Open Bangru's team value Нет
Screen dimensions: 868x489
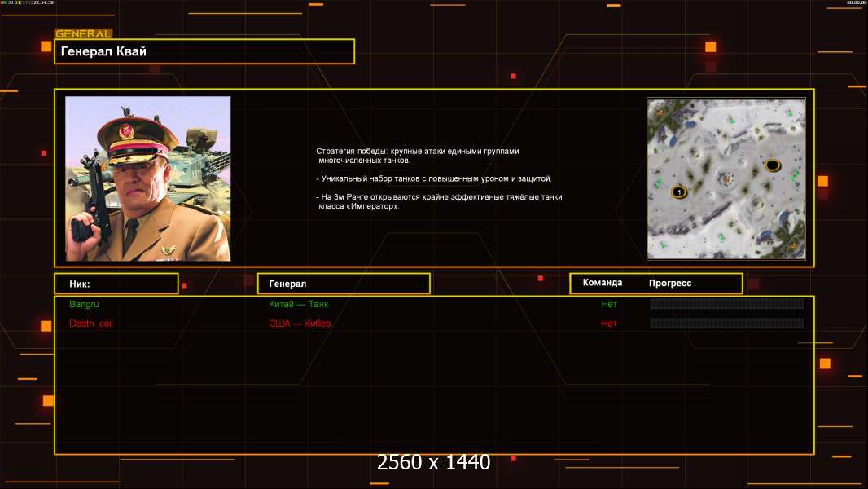coord(609,304)
